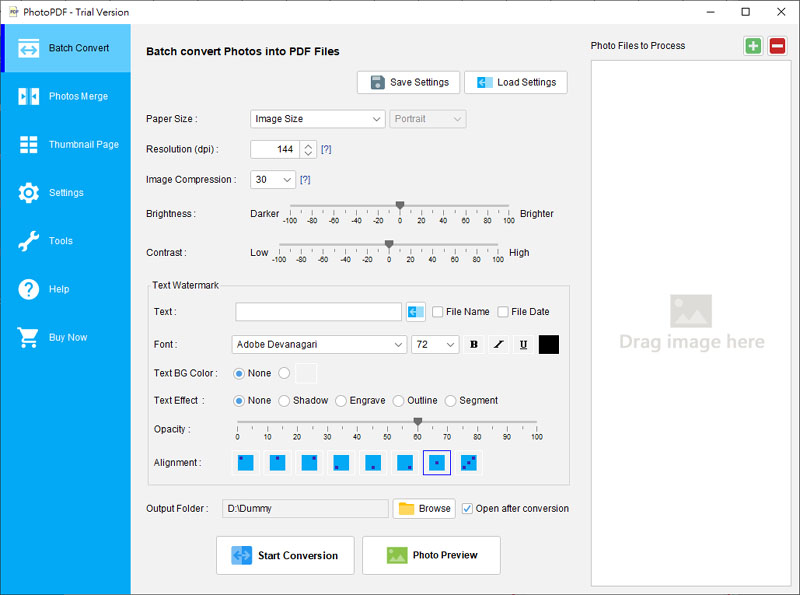
Task: Click the green add photo files icon
Action: click(x=753, y=46)
